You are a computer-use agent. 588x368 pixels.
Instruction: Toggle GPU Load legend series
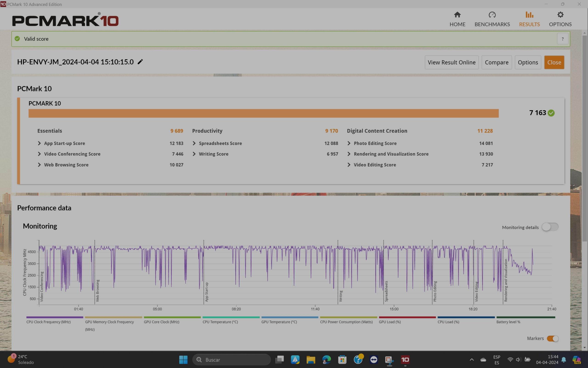tap(407, 320)
